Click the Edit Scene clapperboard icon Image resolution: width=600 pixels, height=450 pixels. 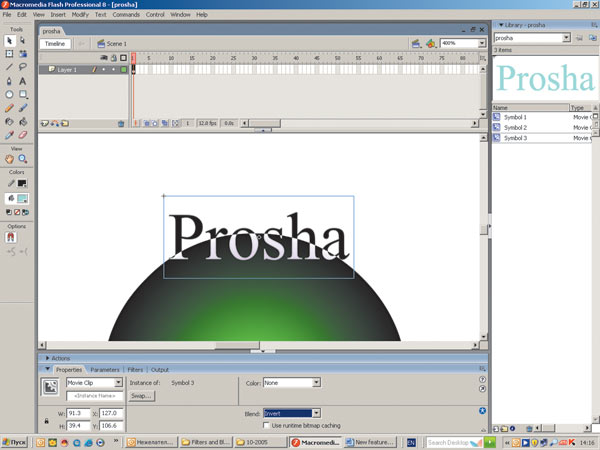[x=417, y=44]
